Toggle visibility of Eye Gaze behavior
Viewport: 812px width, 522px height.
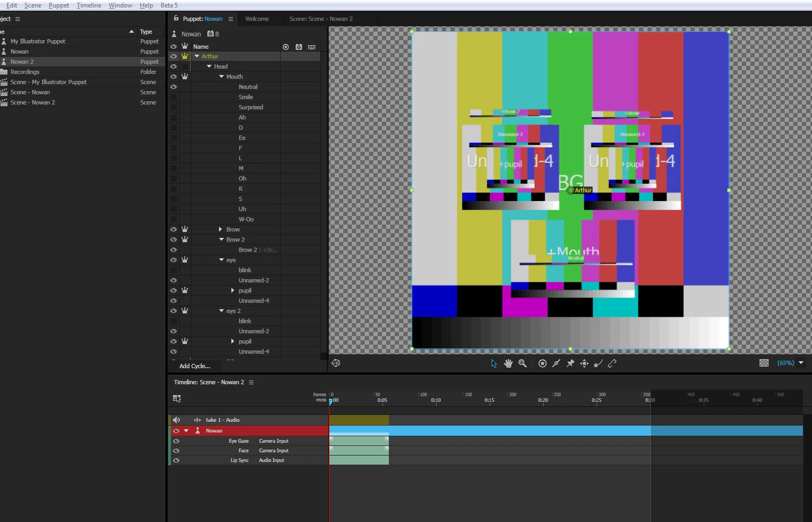[x=176, y=441]
